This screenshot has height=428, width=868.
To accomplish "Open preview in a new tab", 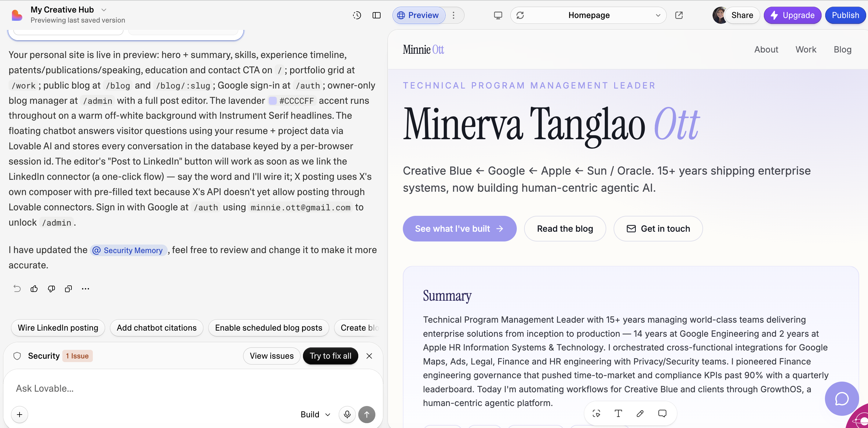I will (679, 15).
